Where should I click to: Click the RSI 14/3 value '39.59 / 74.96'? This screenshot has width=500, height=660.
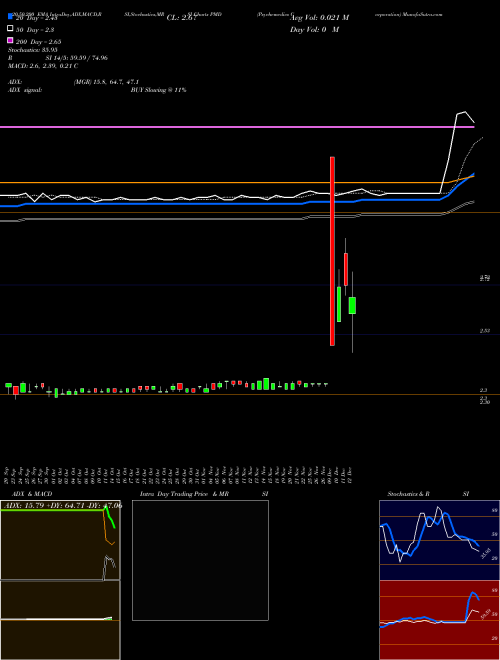tap(89, 58)
